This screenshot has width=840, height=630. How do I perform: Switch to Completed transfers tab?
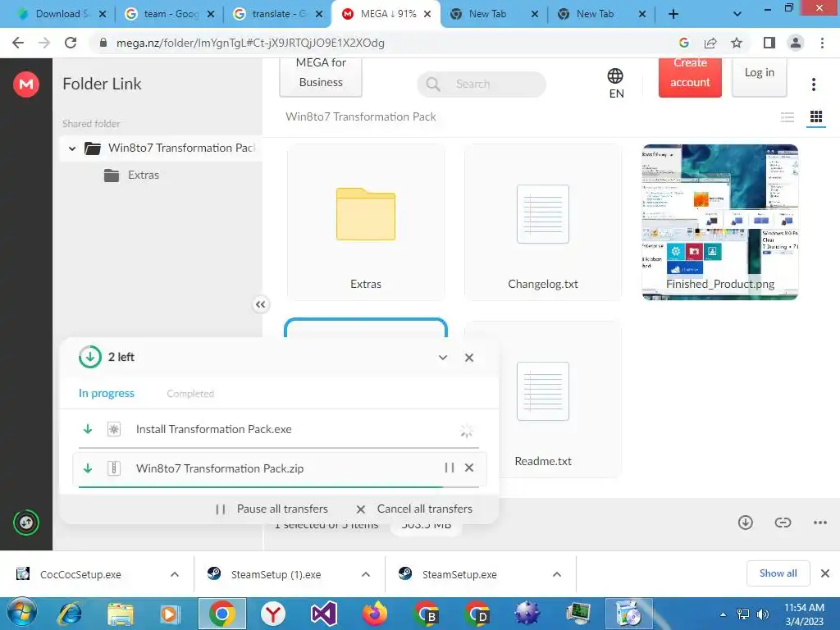pos(190,394)
